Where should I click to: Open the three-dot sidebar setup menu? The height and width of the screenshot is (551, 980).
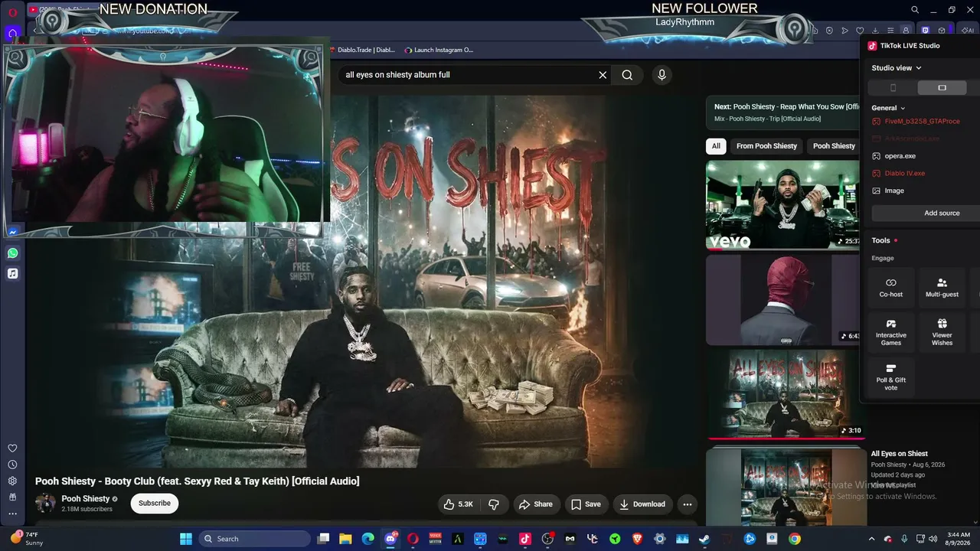click(x=12, y=514)
